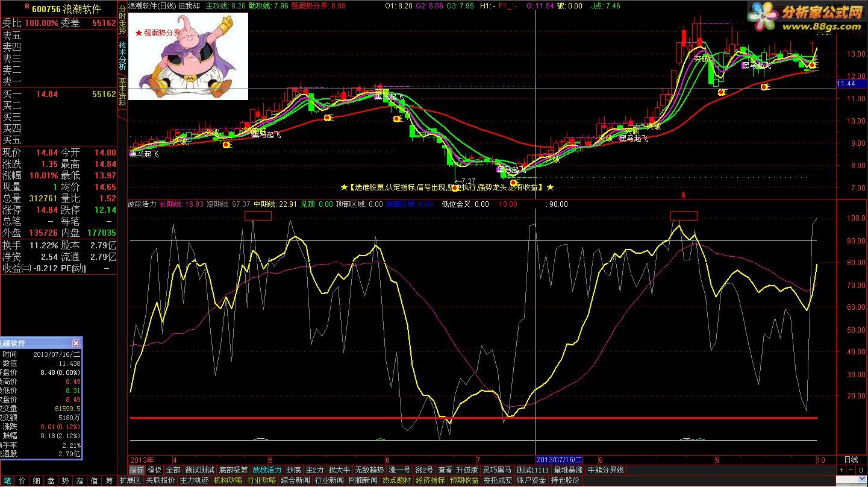Select the 势 tab at bottom left

pos(65,480)
